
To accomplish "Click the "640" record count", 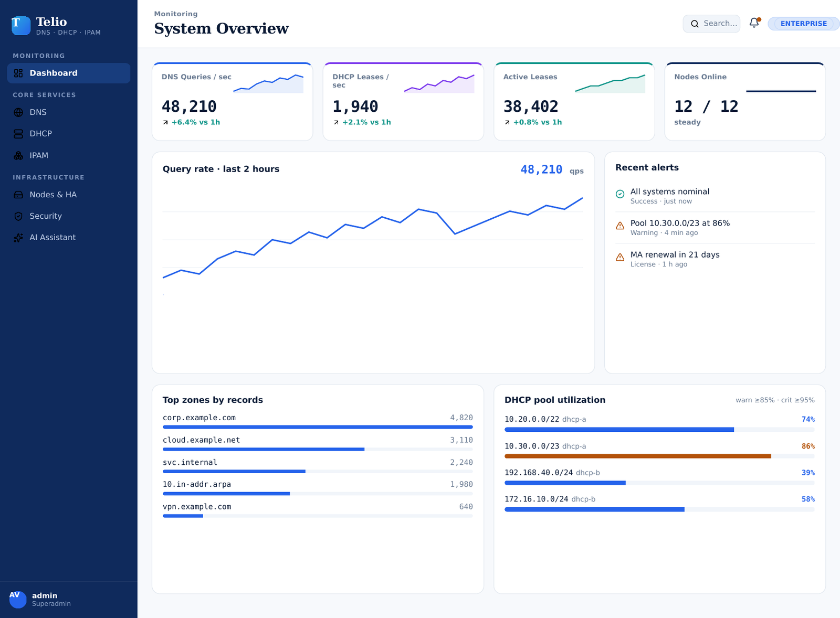I will pyautogui.click(x=466, y=507).
